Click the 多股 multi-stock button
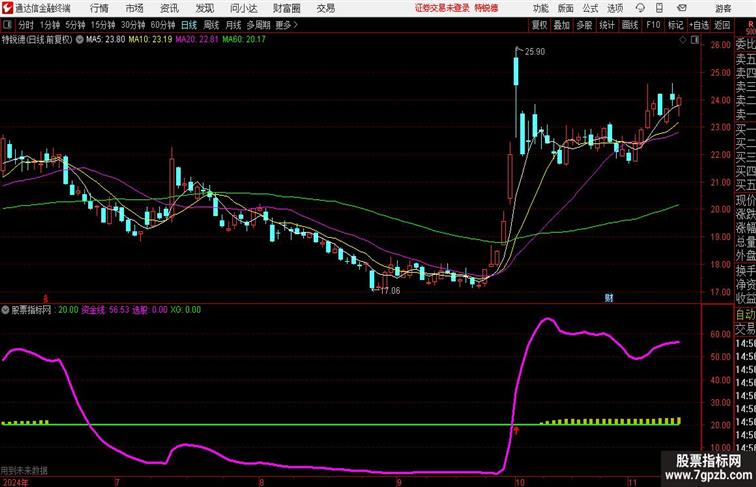 [x=584, y=25]
